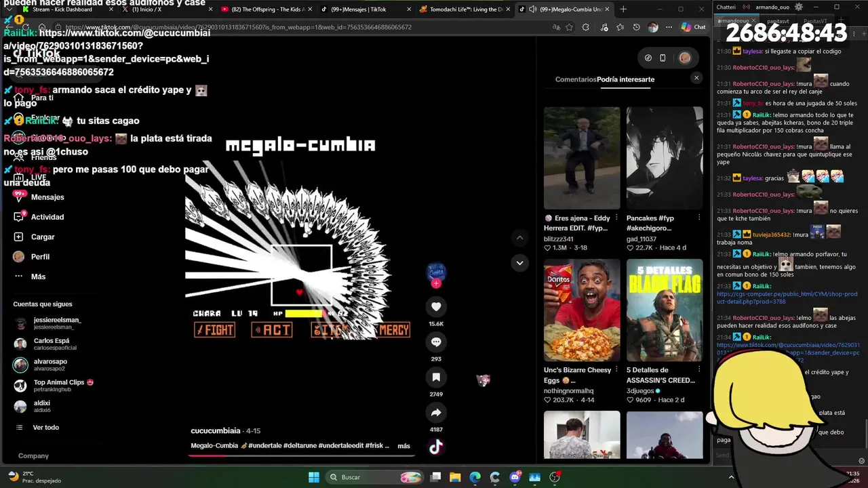Viewport: 868px width, 488px height.
Task: Open Unc's Bizarre Cheesy Eggs thumbnail
Action: [582, 310]
